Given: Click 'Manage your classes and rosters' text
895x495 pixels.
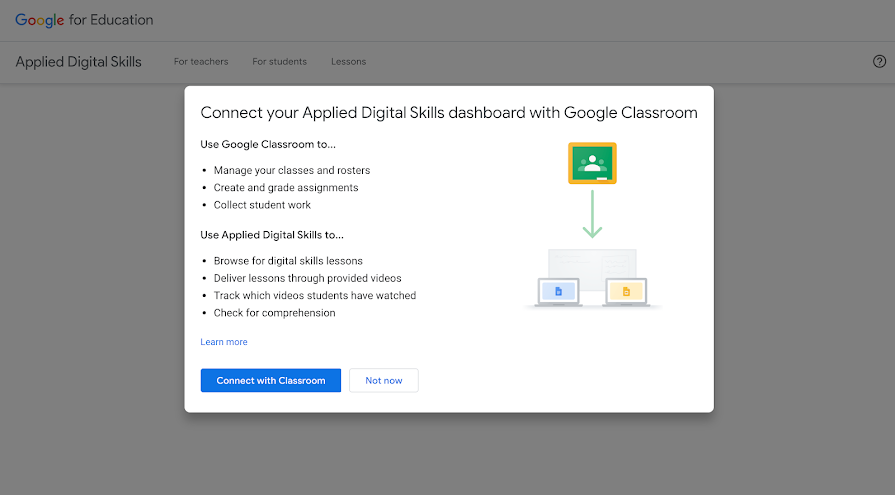Looking at the screenshot, I should (x=292, y=170).
